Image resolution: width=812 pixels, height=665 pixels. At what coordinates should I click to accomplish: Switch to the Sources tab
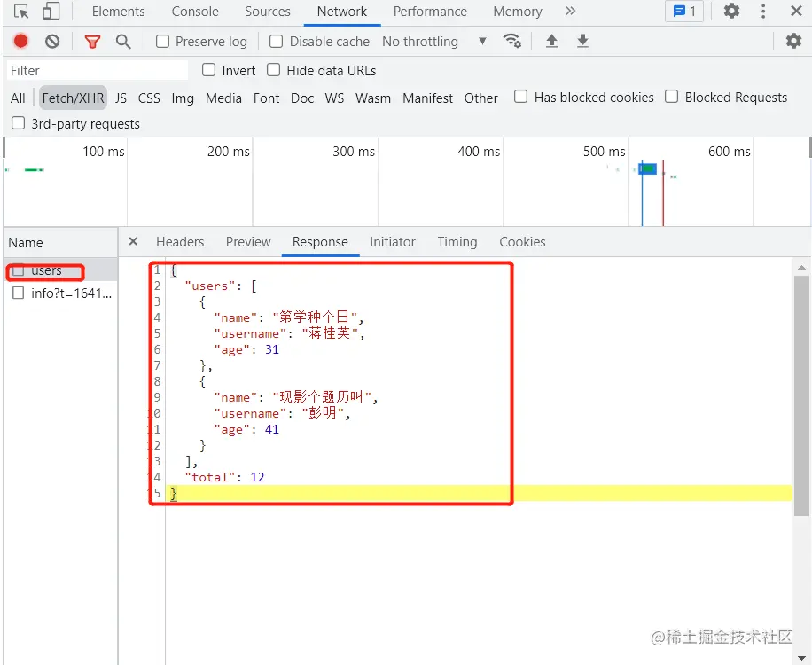coord(267,12)
